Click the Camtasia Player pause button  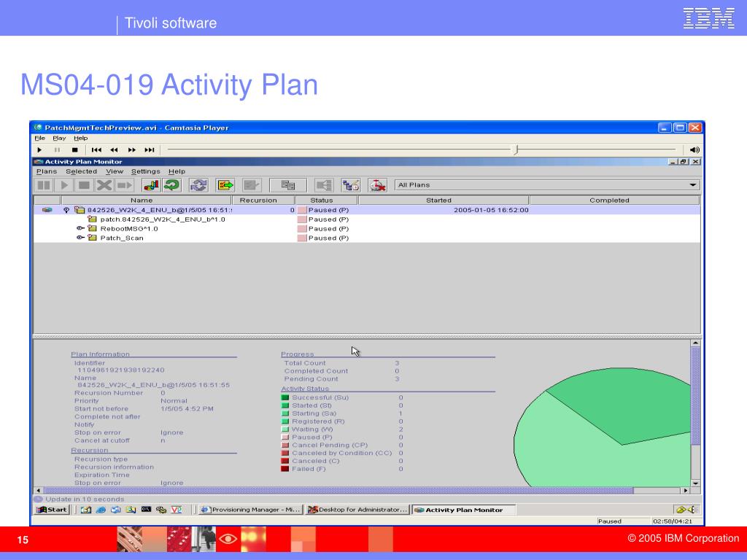coord(57,150)
